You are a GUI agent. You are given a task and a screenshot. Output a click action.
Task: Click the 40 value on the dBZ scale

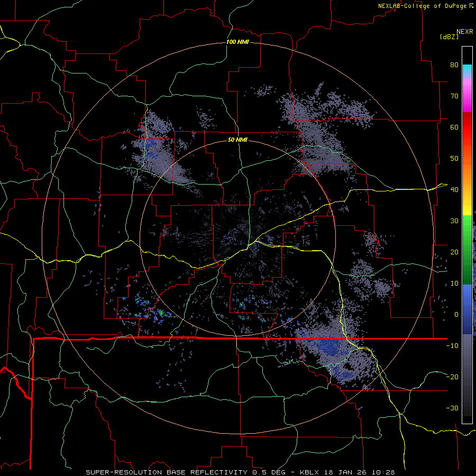click(454, 190)
